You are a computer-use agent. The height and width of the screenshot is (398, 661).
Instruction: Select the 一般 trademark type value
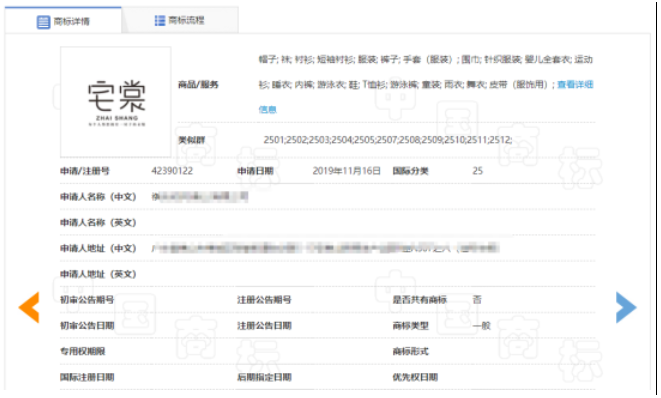point(481,326)
